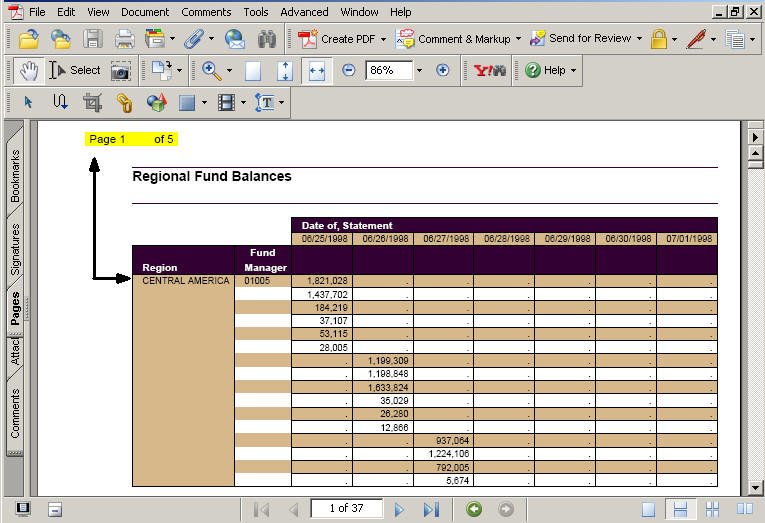Select the Snapshot camera tool
The image size is (765, 523).
tap(120, 70)
